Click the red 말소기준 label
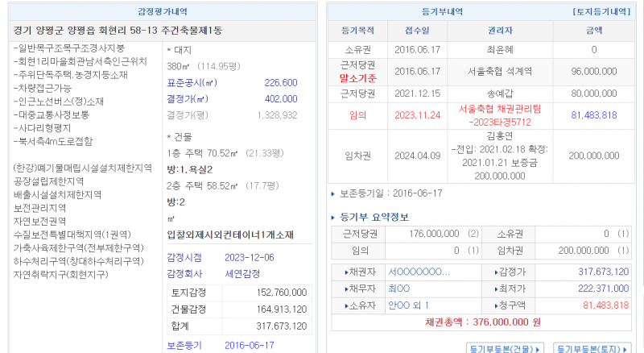644x353 pixels. [x=358, y=79]
